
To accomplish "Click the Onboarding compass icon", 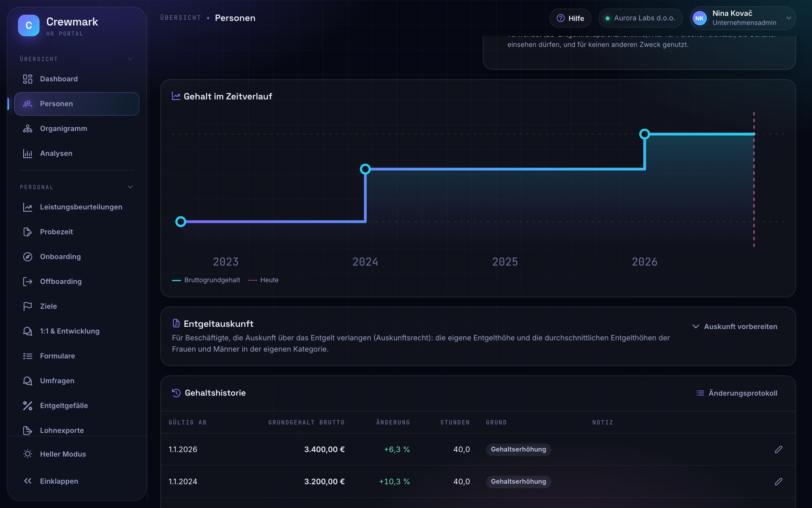I will tap(27, 257).
